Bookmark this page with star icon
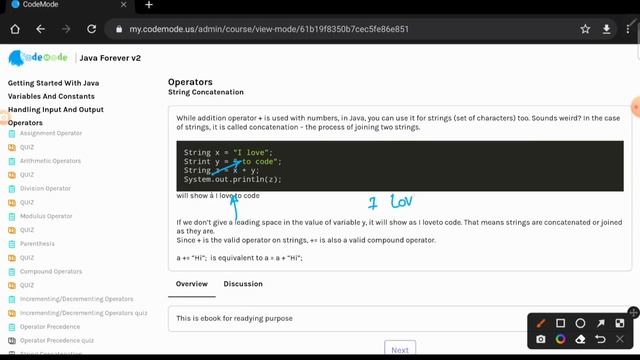Viewport: 640px width, 360px height. [585, 29]
